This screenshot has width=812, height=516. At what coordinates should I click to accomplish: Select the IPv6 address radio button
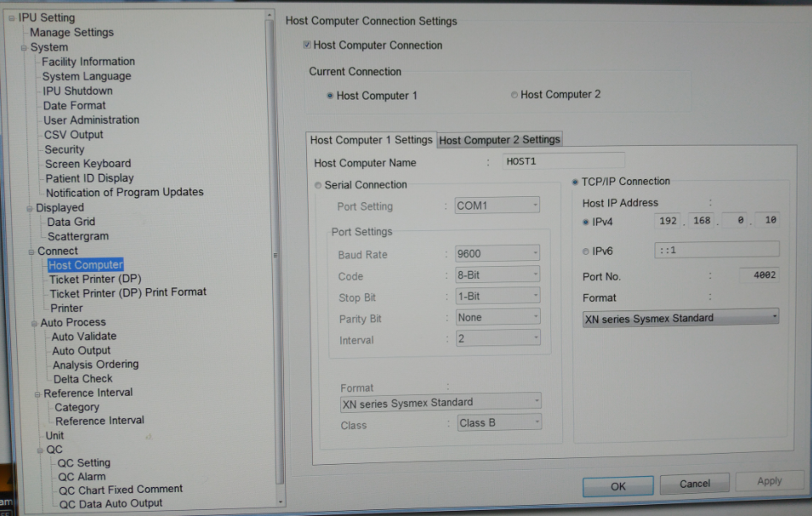pos(585,251)
